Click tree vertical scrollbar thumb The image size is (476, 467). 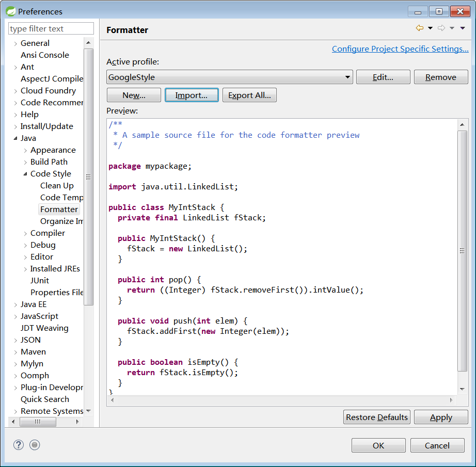[x=88, y=176]
